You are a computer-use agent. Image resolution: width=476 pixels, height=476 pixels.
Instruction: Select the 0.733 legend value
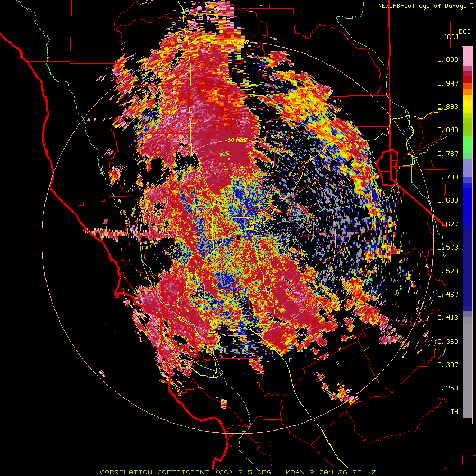(448, 177)
